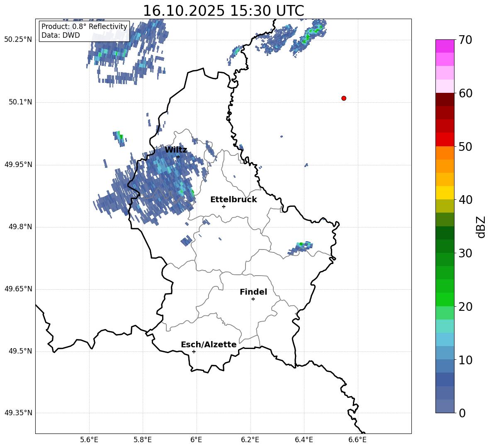Click the 30 tick on colorbar

coord(465,253)
